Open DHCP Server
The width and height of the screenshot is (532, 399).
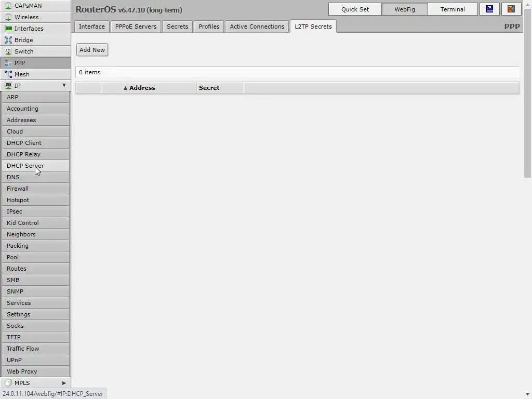pos(36,166)
